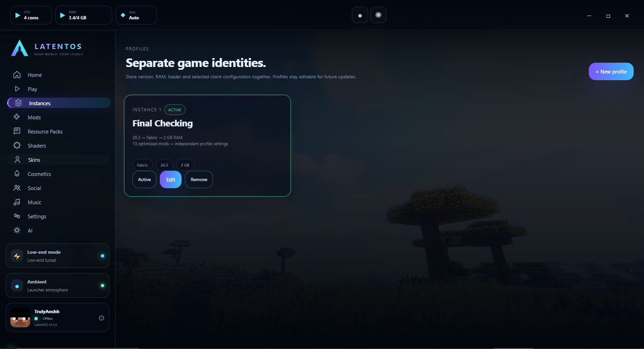Click the "Separate game identities." heading
Image resolution: width=644 pixels, height=349 pixels.
click(196, 63)
